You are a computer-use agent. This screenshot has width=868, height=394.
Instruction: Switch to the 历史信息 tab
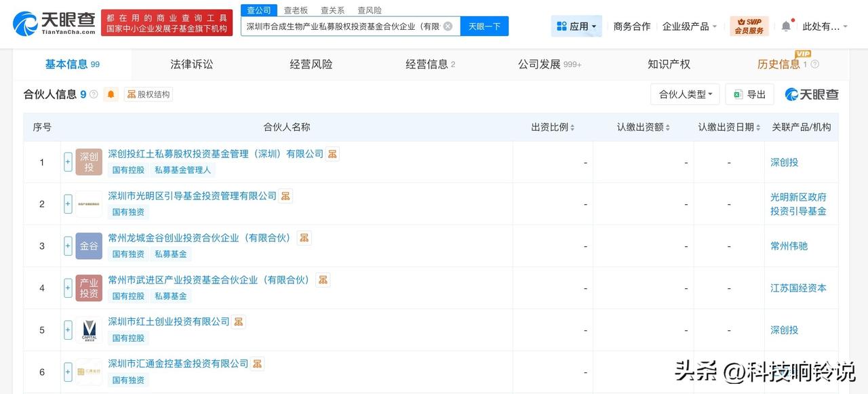(778, 64)
